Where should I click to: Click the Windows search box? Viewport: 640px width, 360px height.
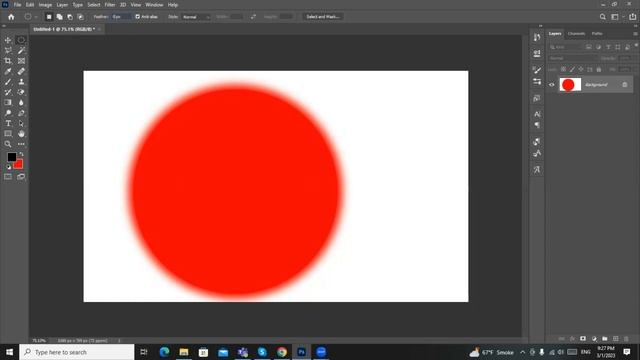click(77, 352)
